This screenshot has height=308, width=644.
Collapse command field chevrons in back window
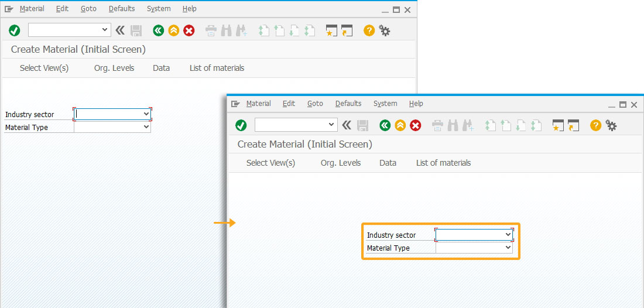[119, 30]
